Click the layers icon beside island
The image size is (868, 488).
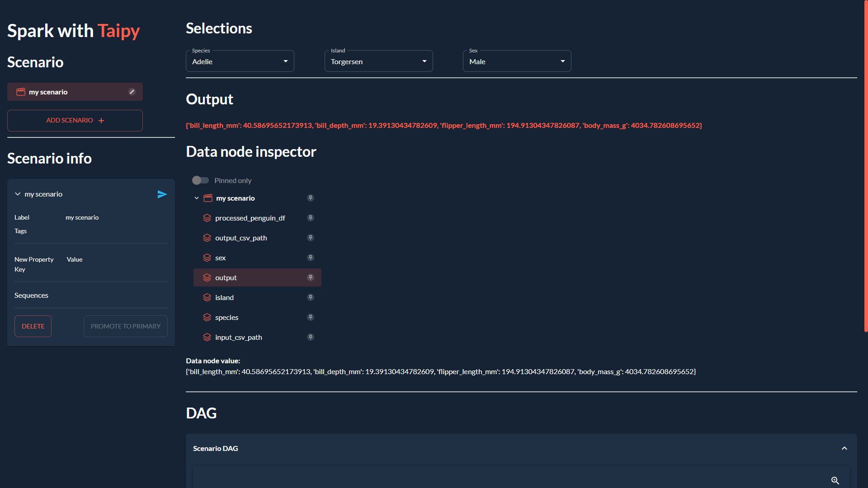[x=207, y=297]
